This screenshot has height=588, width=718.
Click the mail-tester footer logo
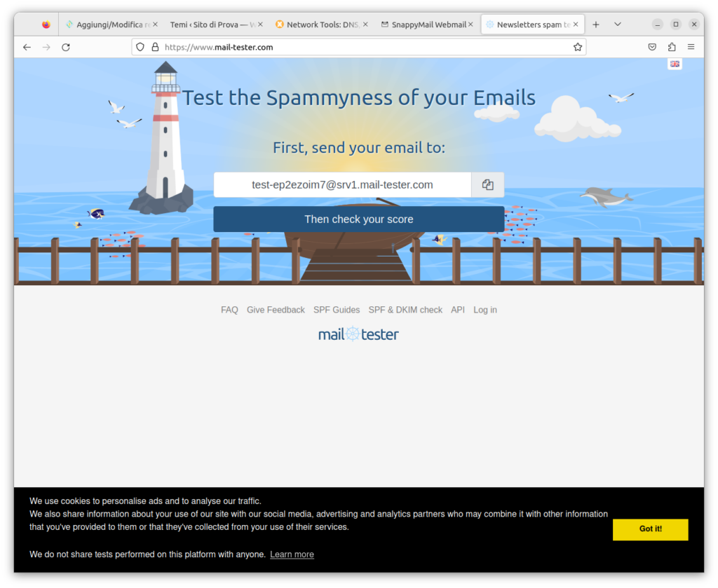pyautogui.click(x=358, y=334)
